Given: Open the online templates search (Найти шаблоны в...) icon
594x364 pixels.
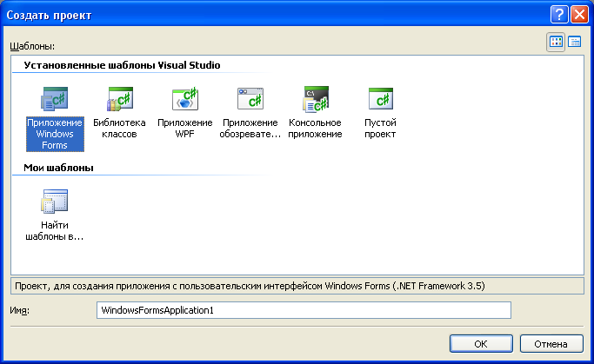Looking at the screenshot, I should pos(55,202).
